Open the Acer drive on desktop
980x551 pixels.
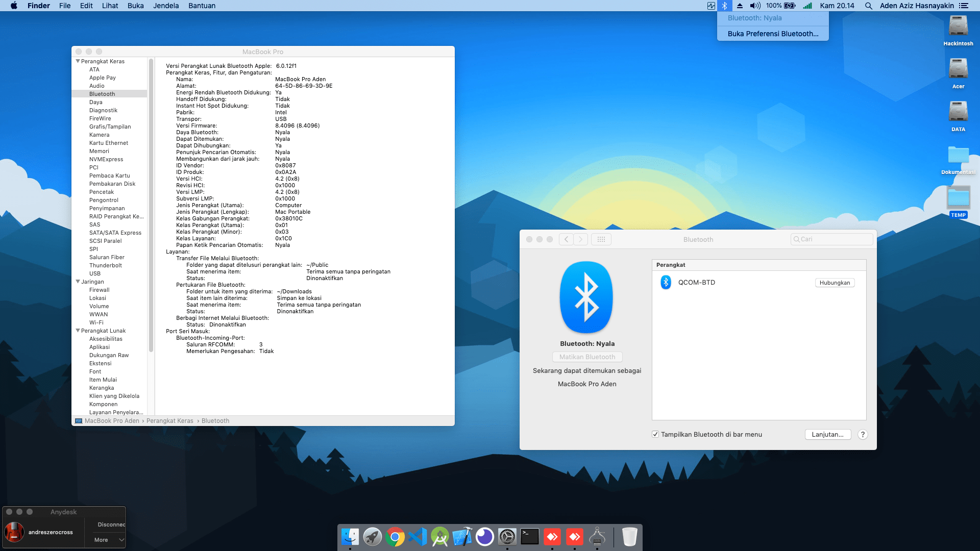click(958, 73)
